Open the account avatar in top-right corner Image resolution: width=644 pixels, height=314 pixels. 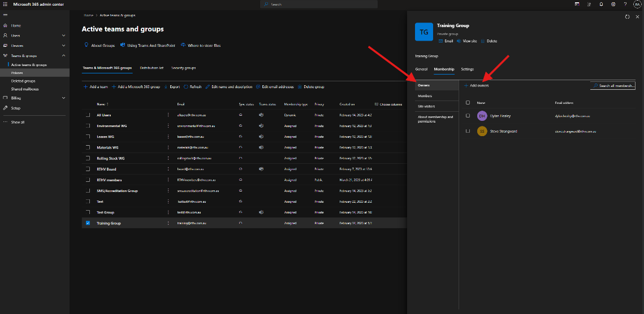click(637, 4)
